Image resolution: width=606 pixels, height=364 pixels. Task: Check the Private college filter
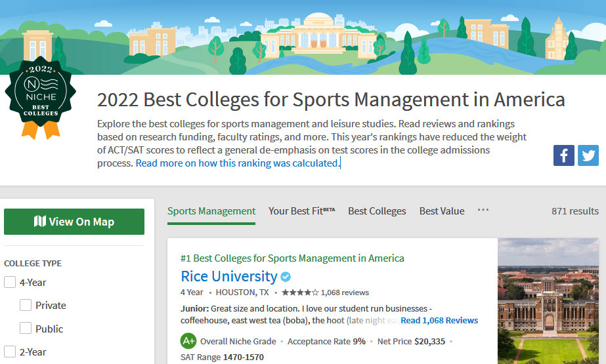(26, 305)
